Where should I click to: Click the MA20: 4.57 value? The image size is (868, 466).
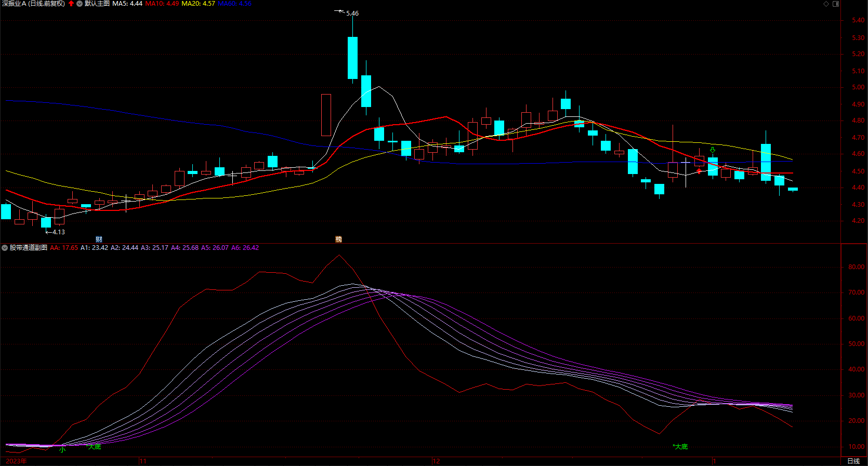[198, 4]
